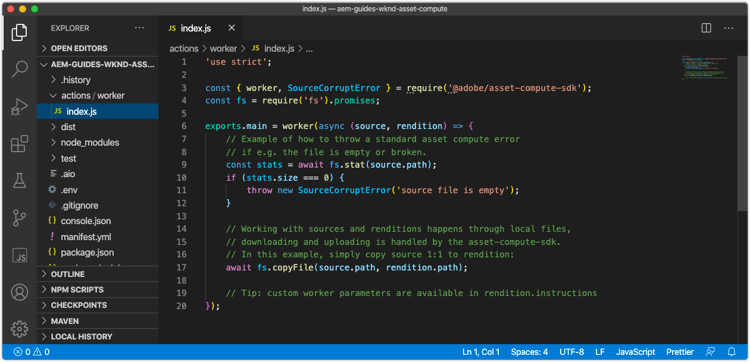The width and height of the screenshot is (750, 362).
Task: Open the Source Control view icon
Action: [19, 218]
